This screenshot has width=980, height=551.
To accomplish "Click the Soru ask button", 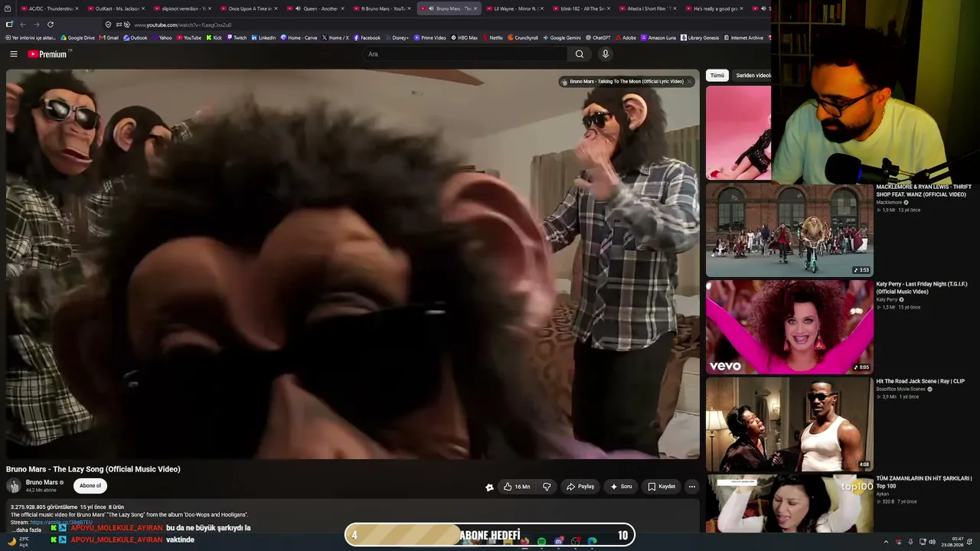I will click(x=621, y=487).
